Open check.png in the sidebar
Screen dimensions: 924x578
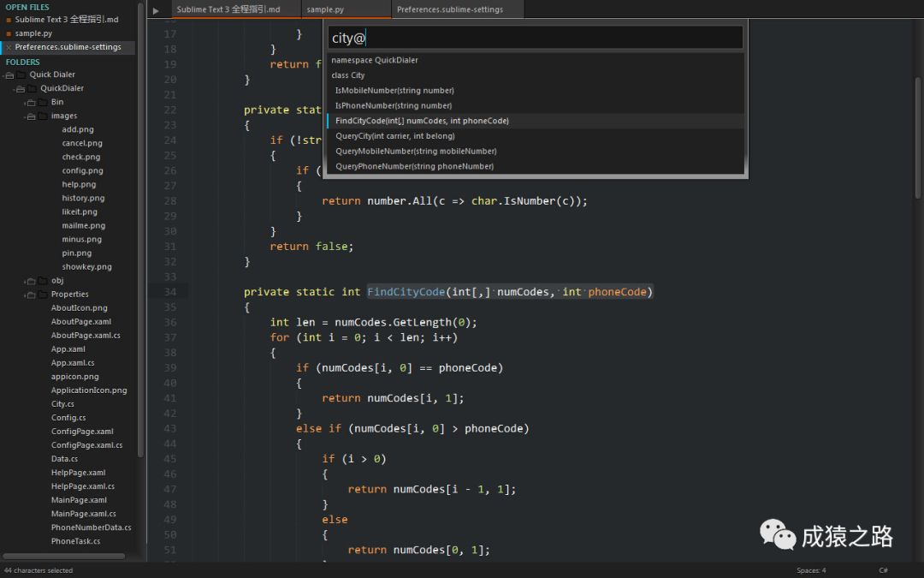coord(80,157)
